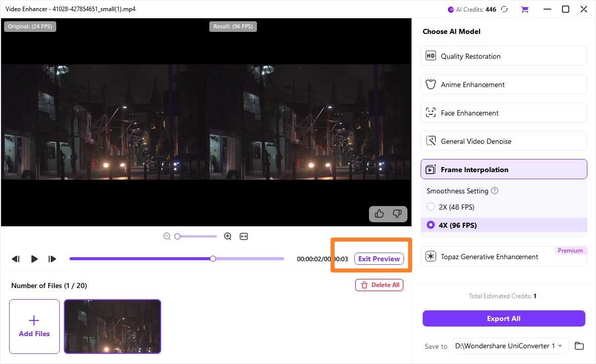Click the Face Enhancement icon

431,112
